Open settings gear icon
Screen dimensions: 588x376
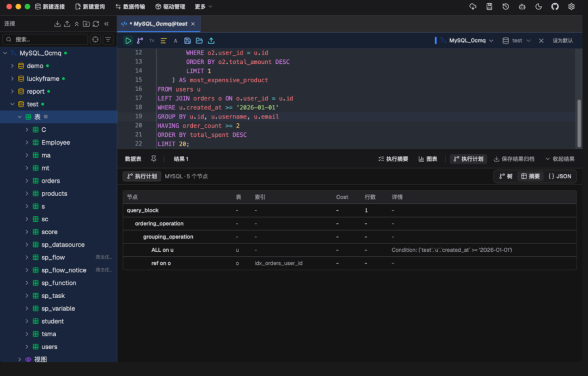click(571, 7)
